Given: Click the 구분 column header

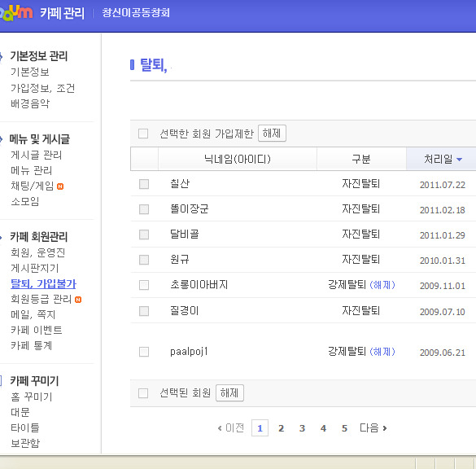Looking at the screenshot, I should [x=361, y=159].
